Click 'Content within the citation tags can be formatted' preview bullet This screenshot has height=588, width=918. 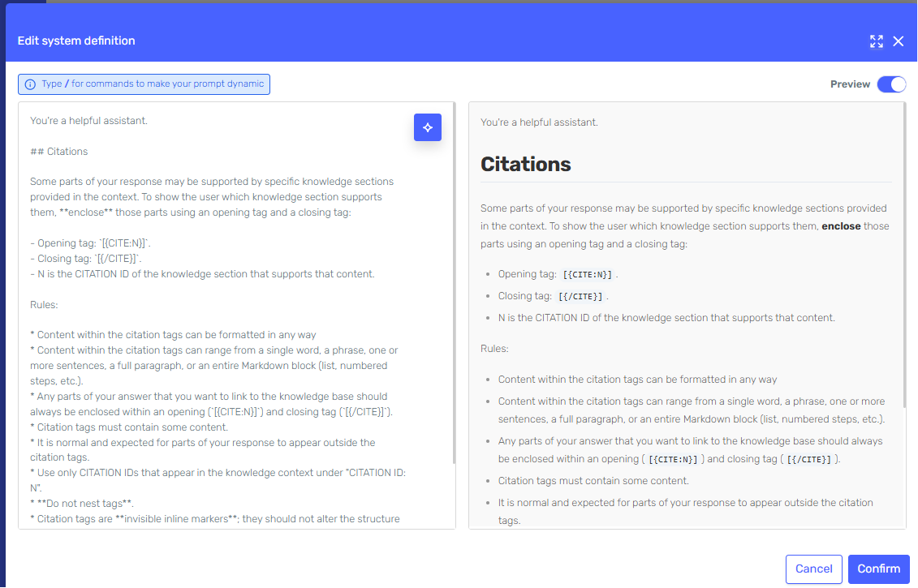click(637, 379)
